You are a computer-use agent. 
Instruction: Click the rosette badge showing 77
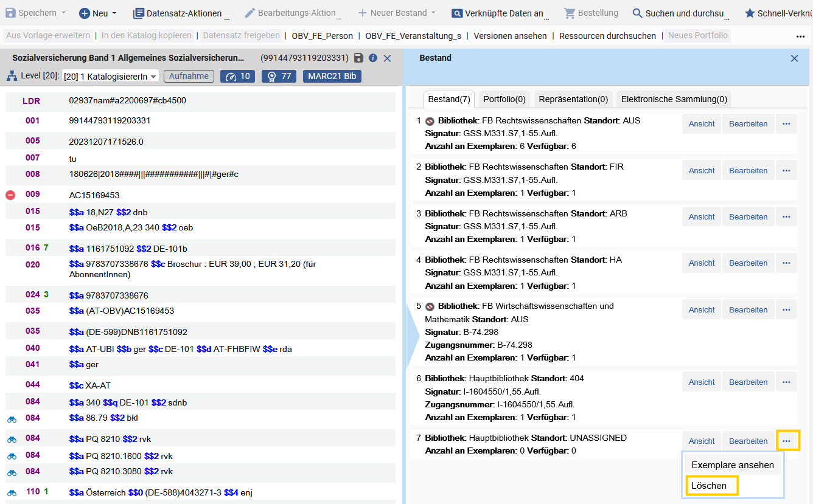[279, 76]
